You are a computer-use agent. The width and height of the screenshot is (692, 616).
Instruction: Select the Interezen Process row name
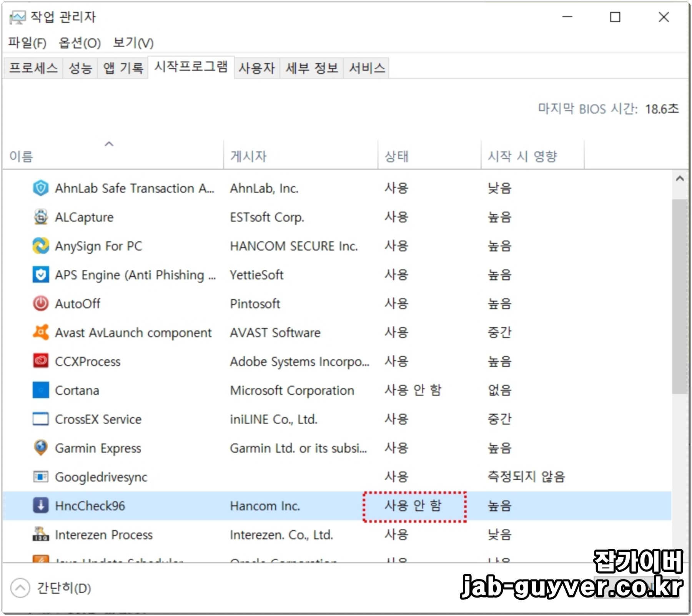click(x=104, y=535)
